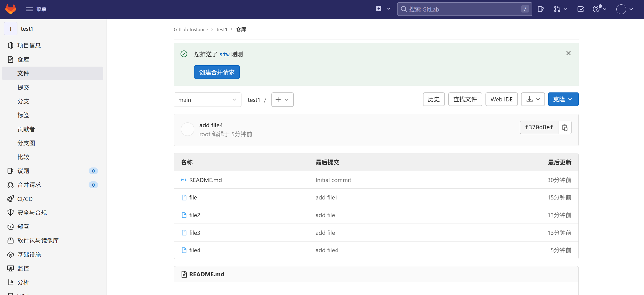Viewport: 644px width, 295px height.
Task: Expand the add file plus dropdown
Action: [282, 100]
